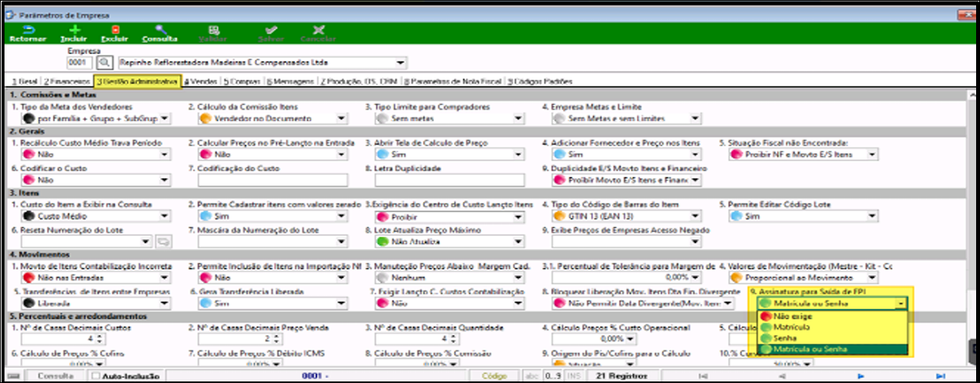This screenshot has height=383, width=980.
Task: Open Cálculo da Comissão Itens dropdown
Action: [x=271, y=118]
